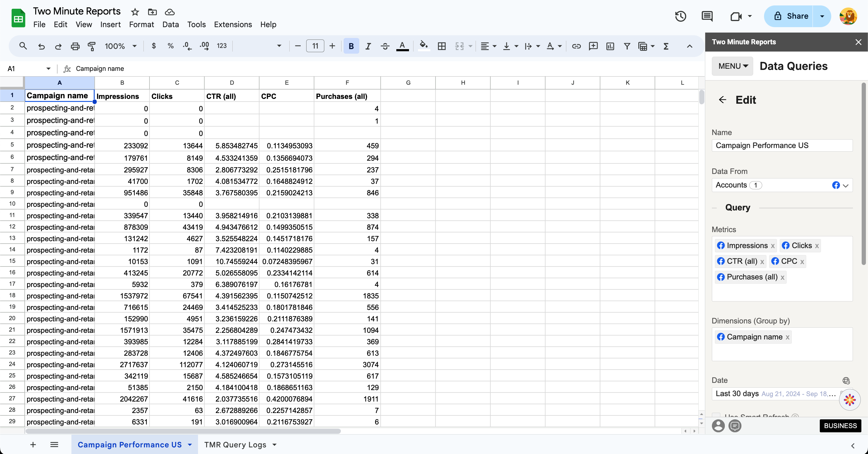Image resolution: width=868 pixels, height=454 pixels.
Task: Remove the Campaign name dimension
Action: coord(788,337)
